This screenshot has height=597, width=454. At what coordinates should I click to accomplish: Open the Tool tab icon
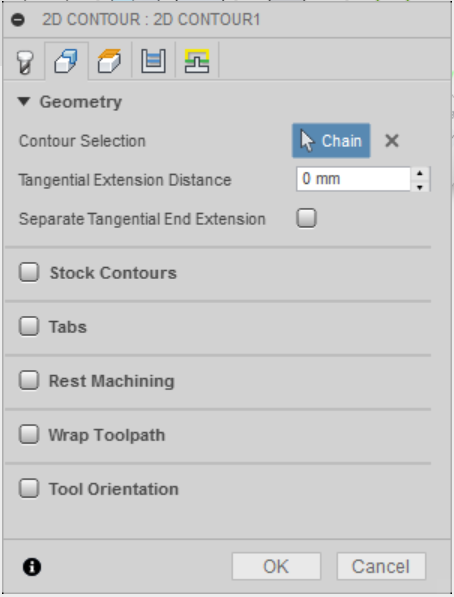pyautogui.click(x=25, y=62)
